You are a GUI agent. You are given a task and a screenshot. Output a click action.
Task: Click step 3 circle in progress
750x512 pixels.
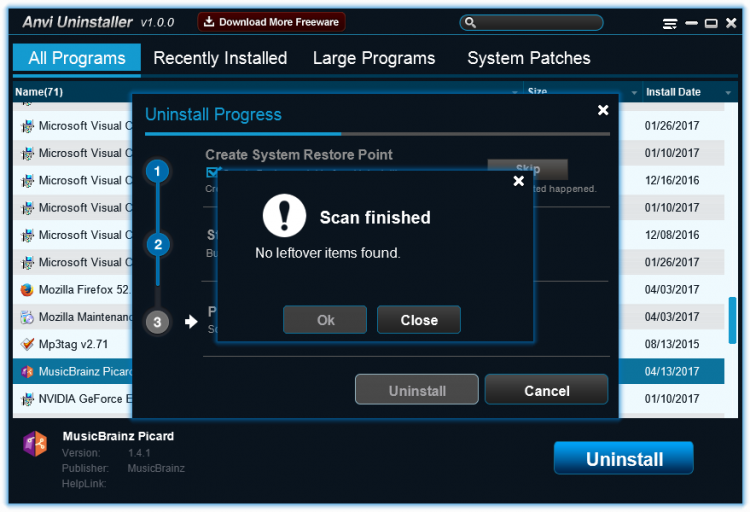[157, 322]
